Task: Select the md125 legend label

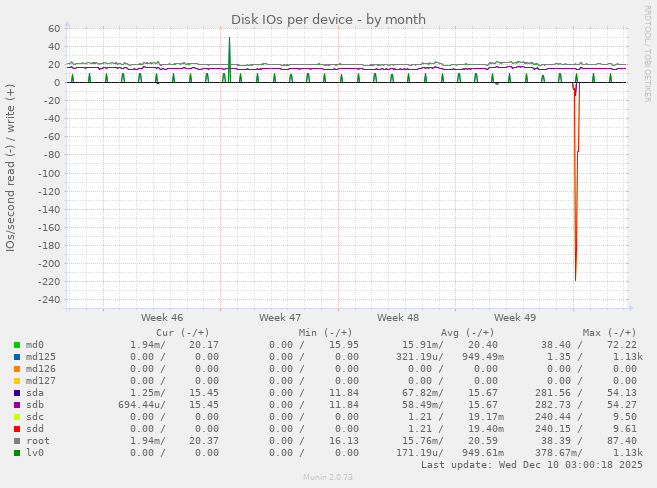Action: pyautogui.click(x=41, y=357)
